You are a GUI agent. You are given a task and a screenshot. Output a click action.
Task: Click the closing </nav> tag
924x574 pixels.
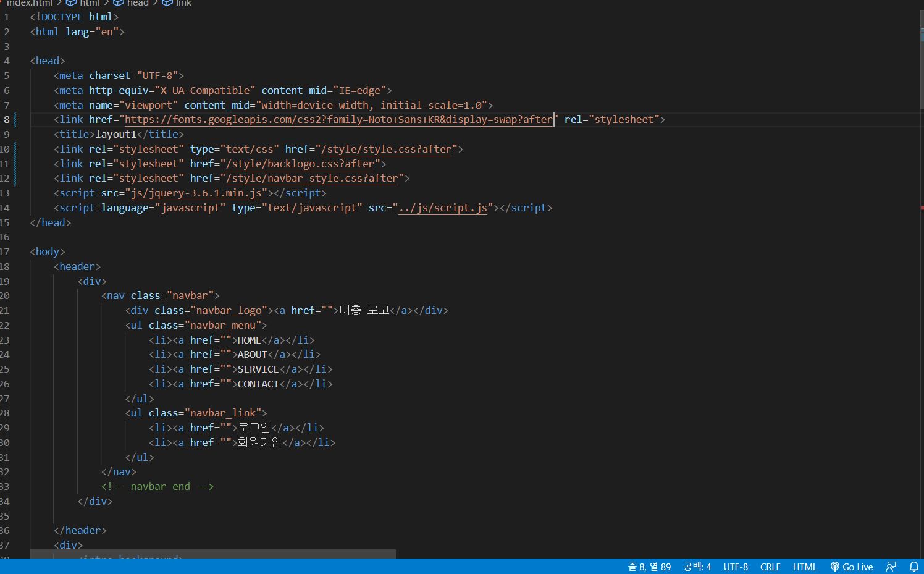pyautogui.click(x=119, y=471)
